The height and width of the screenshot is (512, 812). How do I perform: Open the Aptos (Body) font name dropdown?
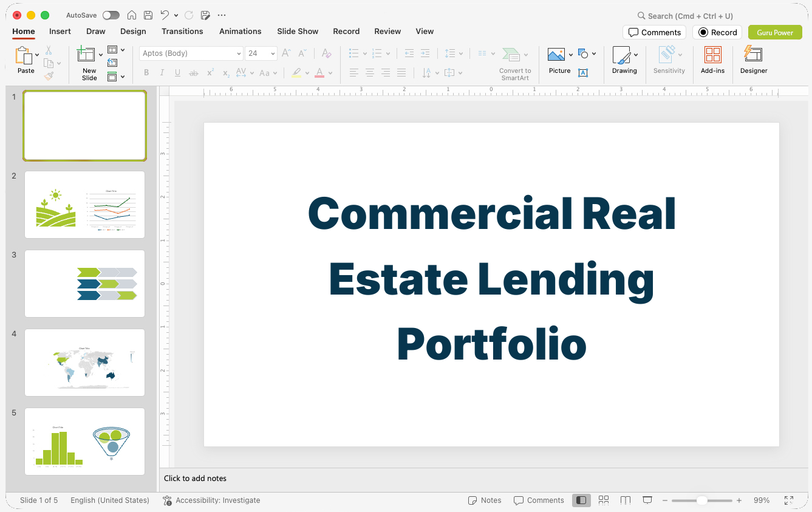191,53
